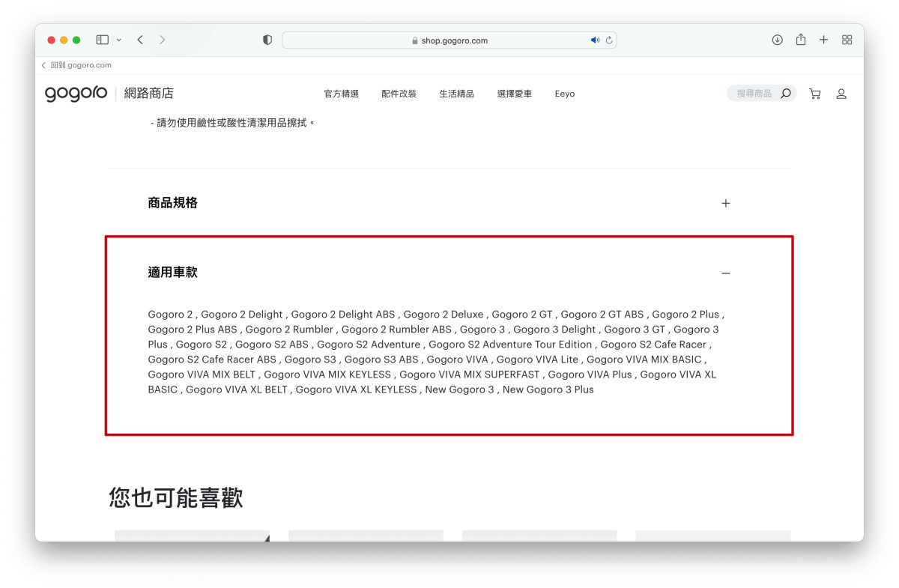Click the 商品規格 section heading
This screenshot has height=588, width=899.
click(173, 203)
